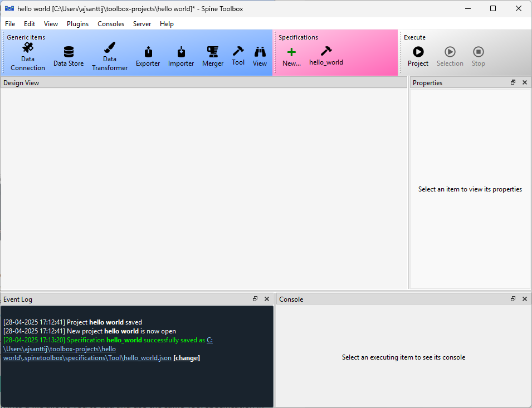The width and height of the screenshot is (532, 408).
Task: Select the Merger item icon
Action: (x=213, y=52)
